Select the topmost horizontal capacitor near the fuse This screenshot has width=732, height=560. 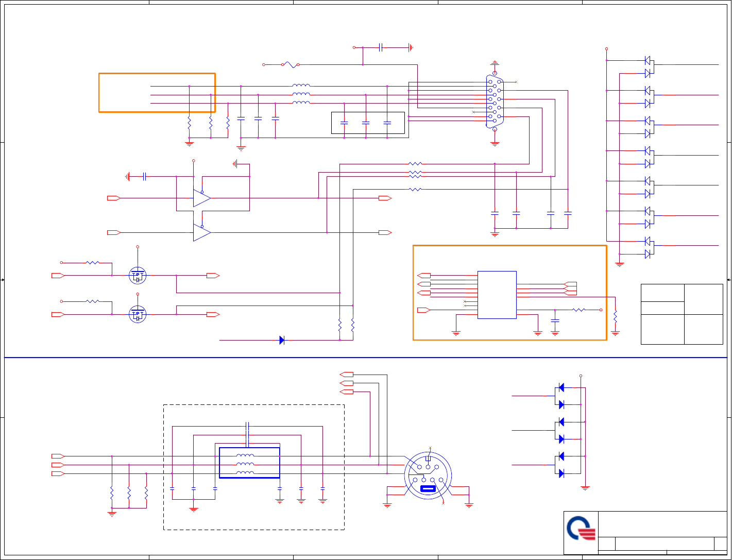pos(381,47)
